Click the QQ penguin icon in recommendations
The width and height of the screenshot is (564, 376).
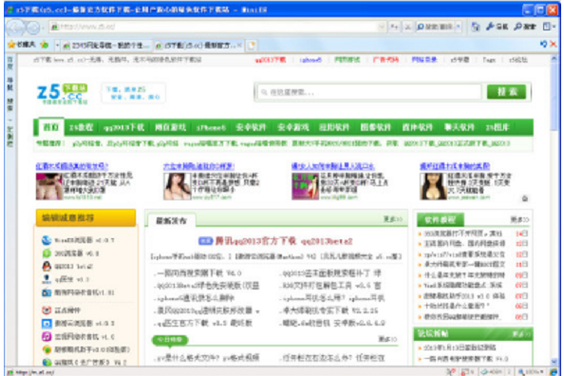click(46, 266)
